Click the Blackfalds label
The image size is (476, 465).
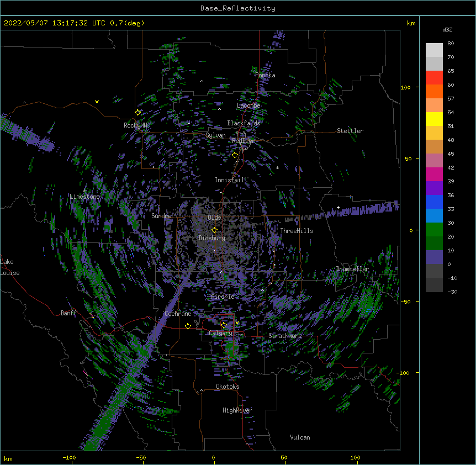(244, 123)
